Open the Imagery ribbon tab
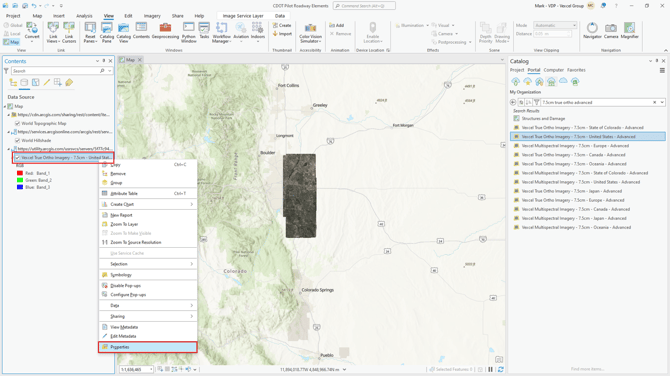This screenshot has height=376, width=670. tap(152, 16)
